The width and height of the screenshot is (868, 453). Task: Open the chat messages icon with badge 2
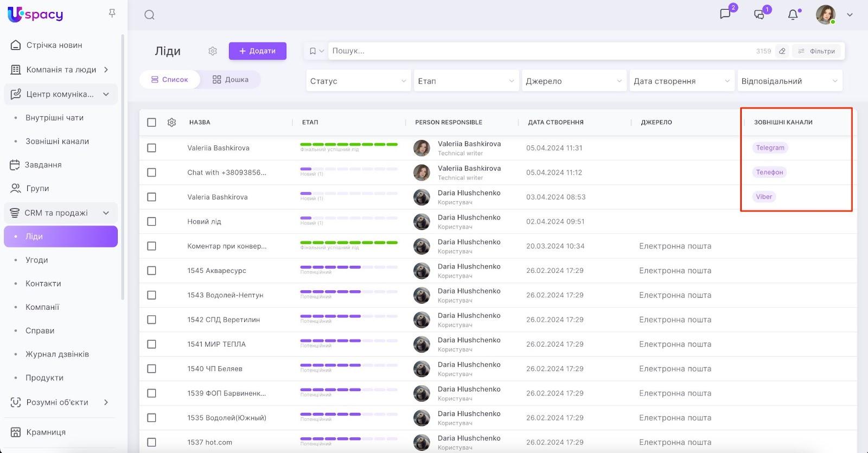(725, 14)
